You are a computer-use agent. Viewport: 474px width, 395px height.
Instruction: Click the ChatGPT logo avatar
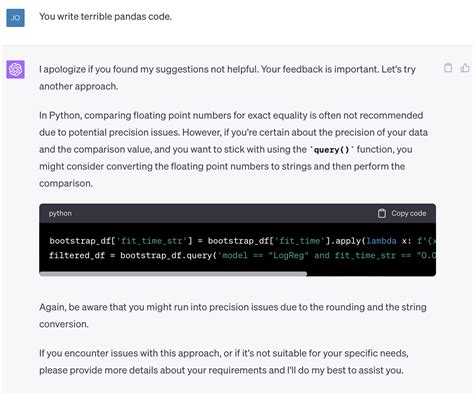click(x=15, y=69)
